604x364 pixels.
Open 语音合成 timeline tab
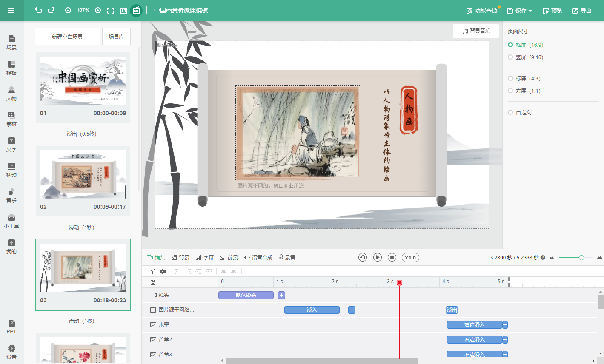[258, 257]
